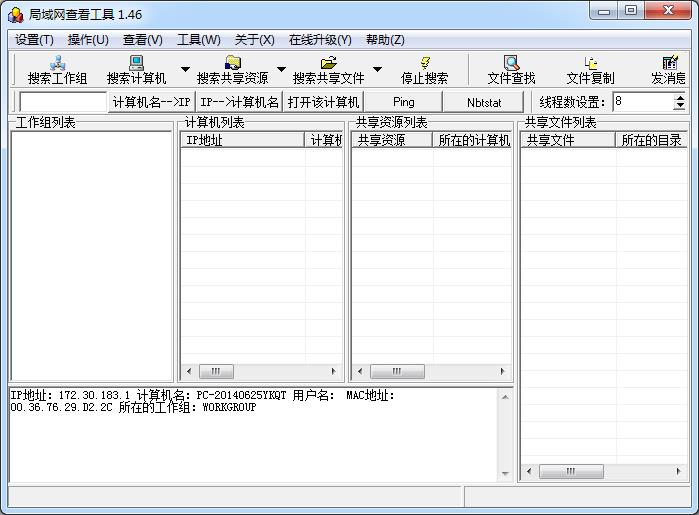
Task: Open the 设置(T) menu
Action: [34, 40]
